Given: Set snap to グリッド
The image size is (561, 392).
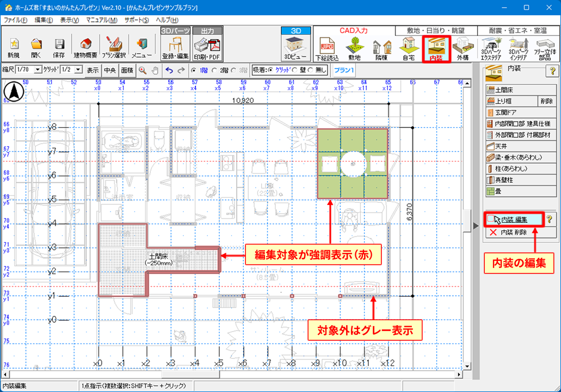Looking at the screenshot, I should [x=270, y=70].
